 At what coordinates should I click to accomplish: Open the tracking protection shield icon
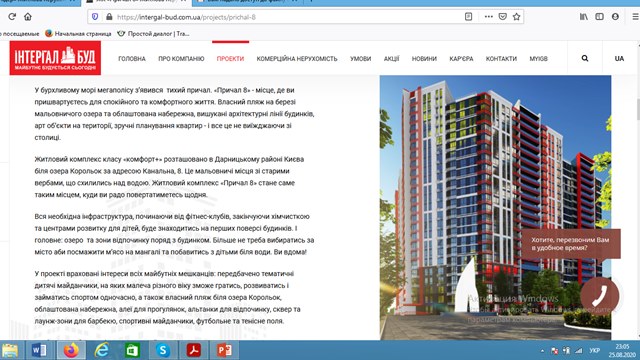point(95,17)
